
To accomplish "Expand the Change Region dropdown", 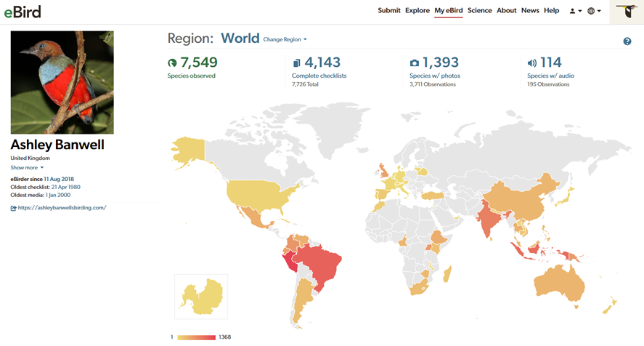I will click(x=285, y=39).
